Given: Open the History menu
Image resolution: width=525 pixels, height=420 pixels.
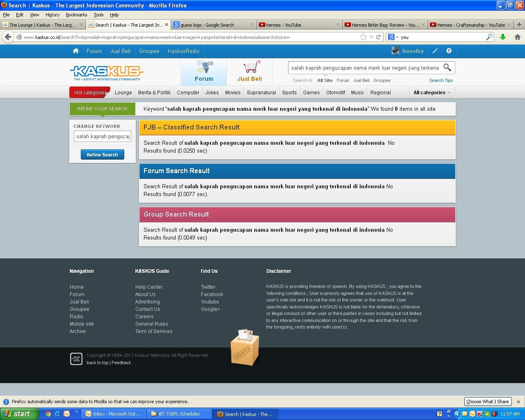Looking at the screenshot, I should pos(52,15).
